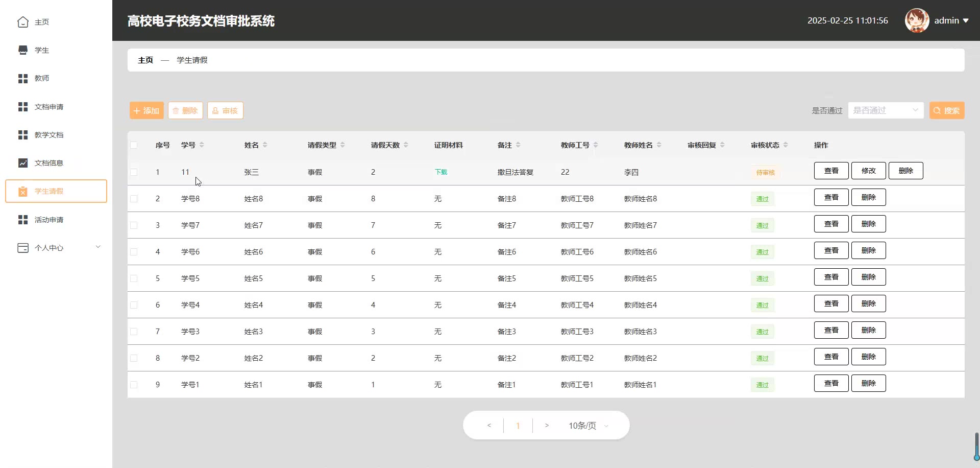Screen dimensions: 980x468
Task: Click 主页 in the breadcrumb
Action: coord(145,60)
